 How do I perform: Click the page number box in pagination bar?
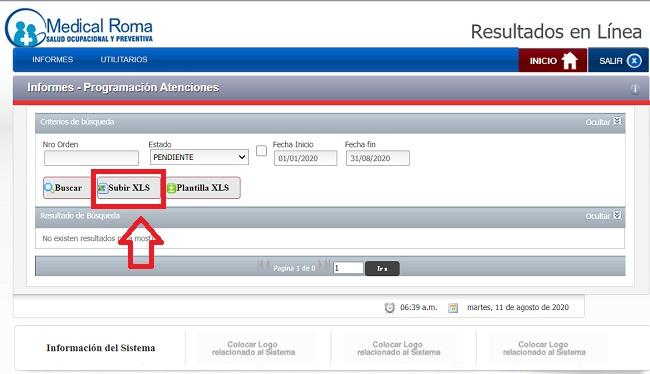click(x=348, y=268)
